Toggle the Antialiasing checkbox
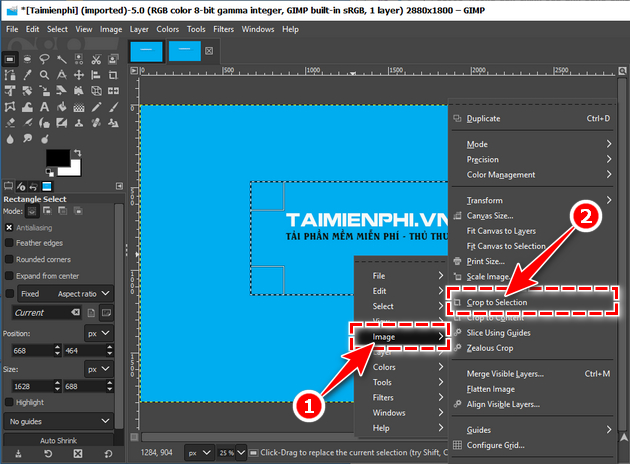The width and height of the screenshot is (630, 464). coord(9,228)
